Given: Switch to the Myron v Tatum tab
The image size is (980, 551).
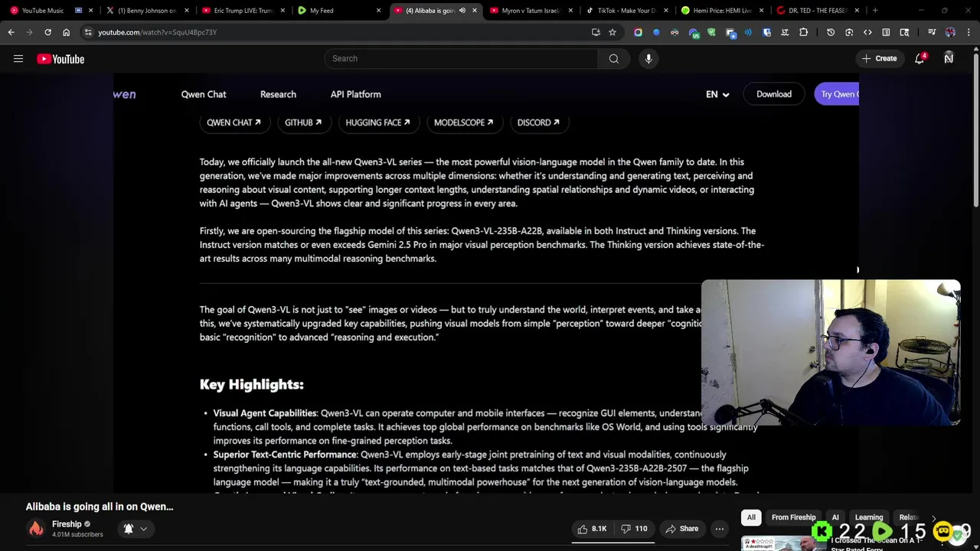Looking at the screenshot, I should point(531,11).
